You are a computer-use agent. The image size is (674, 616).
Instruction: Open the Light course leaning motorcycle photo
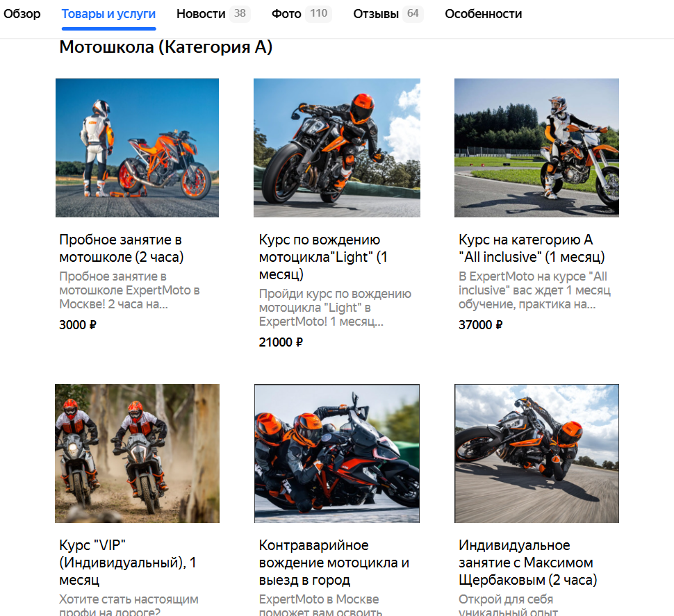[x=336, y=148]
